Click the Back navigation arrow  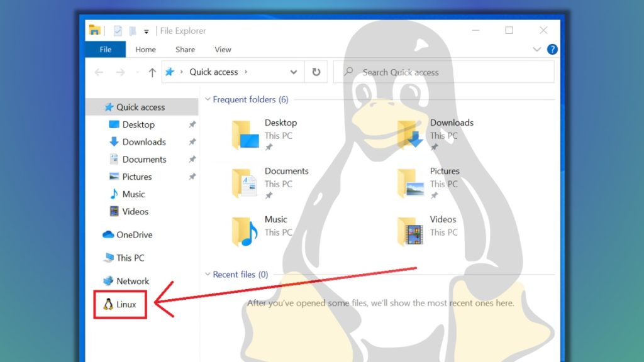[x=99, y=72]
